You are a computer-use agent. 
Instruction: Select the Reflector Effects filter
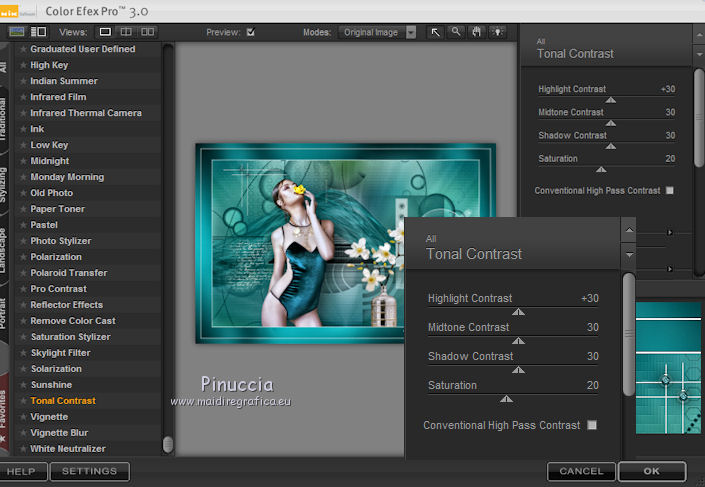click(x=88, y=305)
